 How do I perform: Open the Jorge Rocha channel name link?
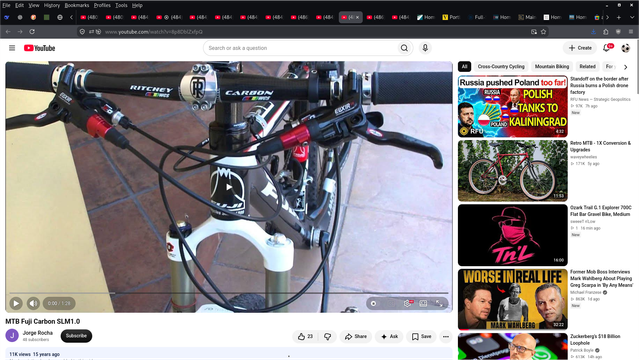tap(37, 333)
